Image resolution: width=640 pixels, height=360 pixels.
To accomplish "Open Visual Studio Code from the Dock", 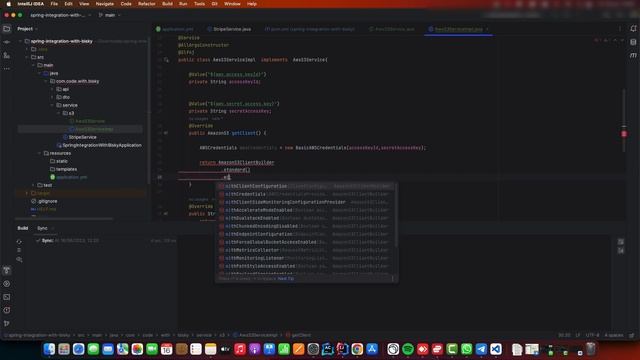I will click(x=496, y=349).
